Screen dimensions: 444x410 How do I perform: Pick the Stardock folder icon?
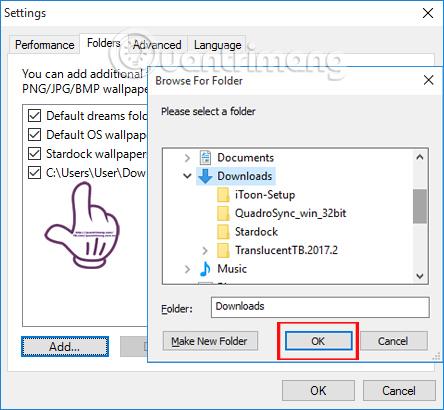tap(223, 232)
